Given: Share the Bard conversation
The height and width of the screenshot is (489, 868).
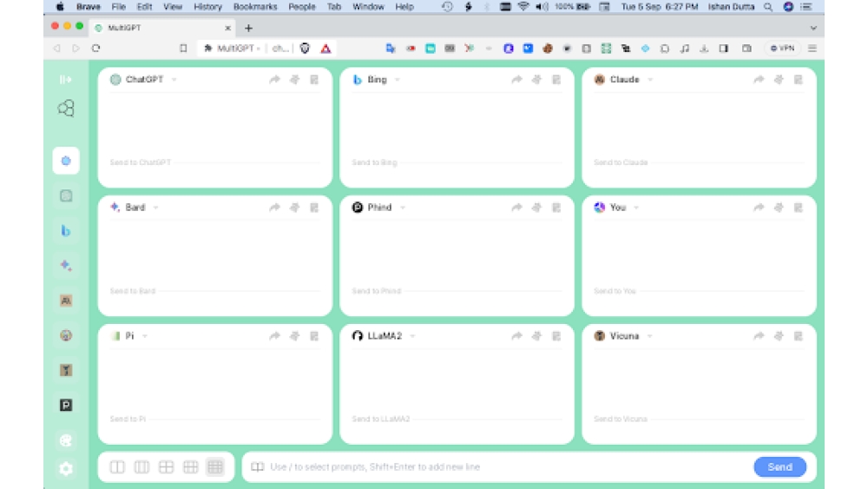Looking at the screenshot, I should (274, 208).
